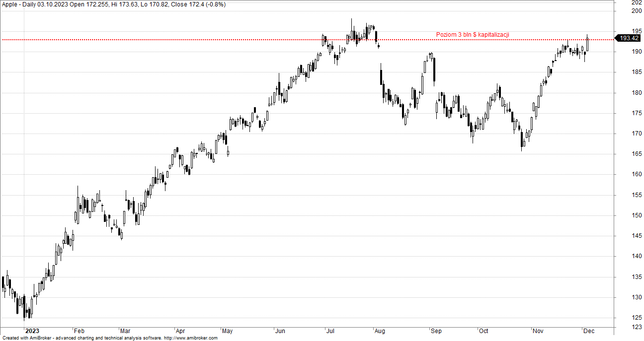
Task: Select the 123 price axis label
Action: [636, 326]
